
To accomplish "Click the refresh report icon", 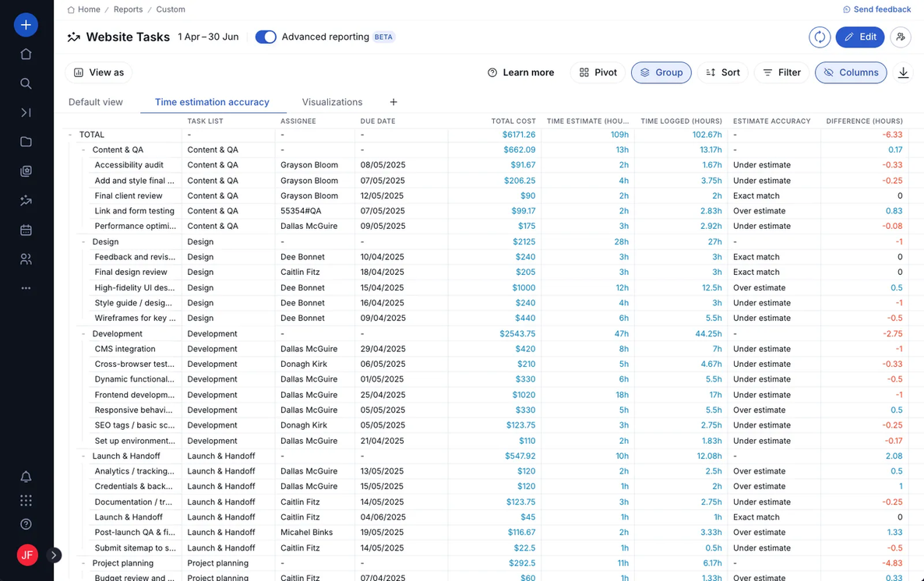I will 820,37.
